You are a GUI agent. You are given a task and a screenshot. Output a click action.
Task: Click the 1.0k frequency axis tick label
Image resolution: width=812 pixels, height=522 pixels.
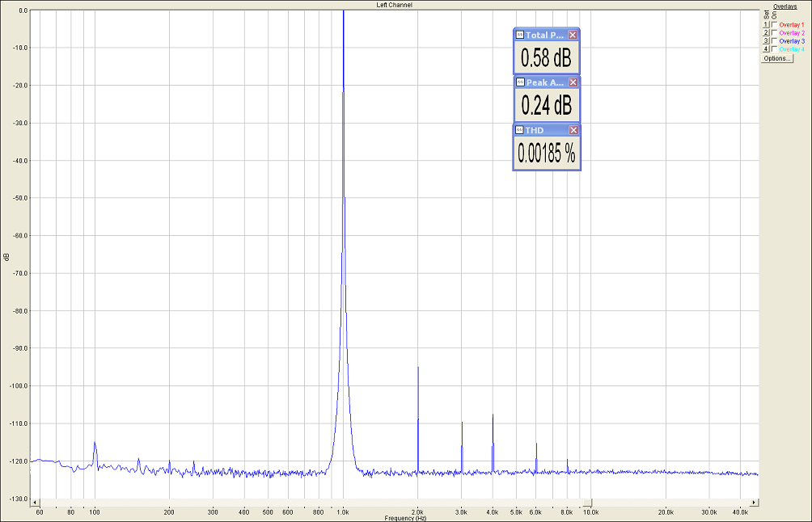point(343,512)
